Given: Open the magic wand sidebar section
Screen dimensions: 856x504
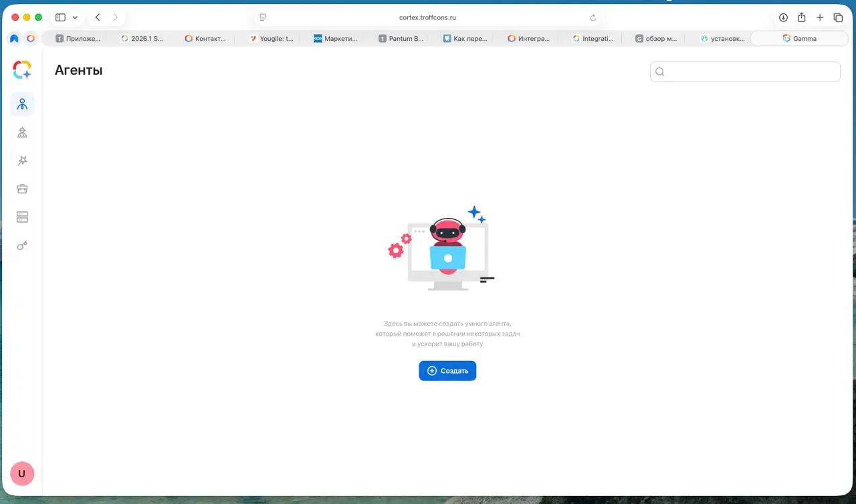Looking at the screenshot, I should [x=22, y=160].
